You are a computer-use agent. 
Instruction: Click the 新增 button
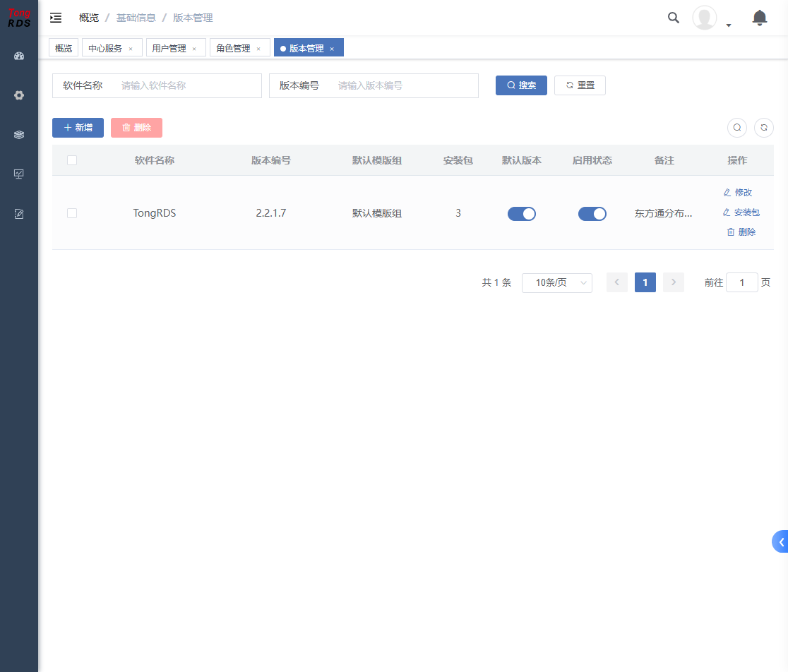click(x=78, y=128)
